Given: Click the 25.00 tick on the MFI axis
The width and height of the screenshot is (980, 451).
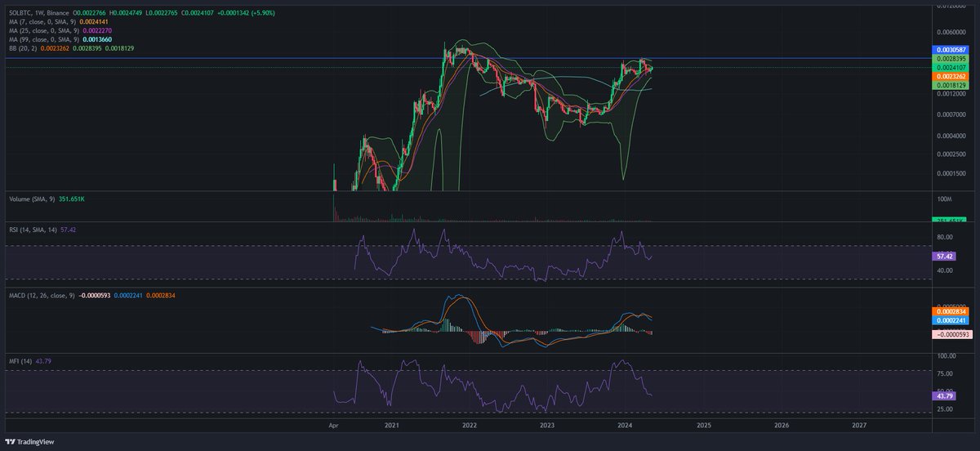Looking at the screenshot, I should [945, 408].
